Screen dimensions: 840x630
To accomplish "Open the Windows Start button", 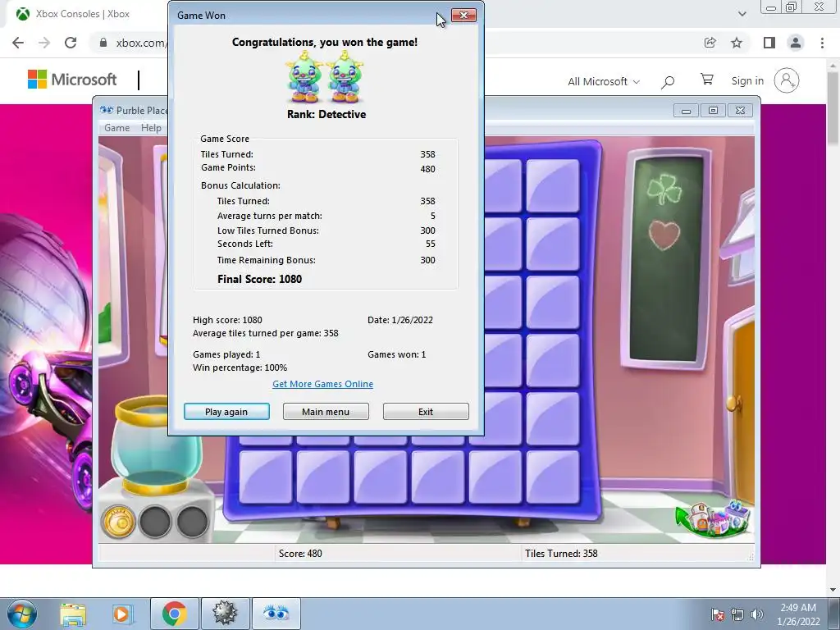I will 22,614.
